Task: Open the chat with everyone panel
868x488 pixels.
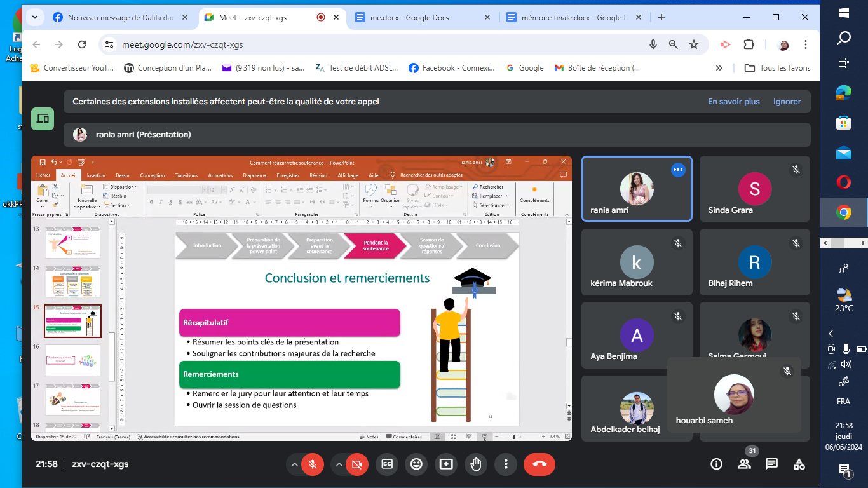Action: [x=771, y=464]
